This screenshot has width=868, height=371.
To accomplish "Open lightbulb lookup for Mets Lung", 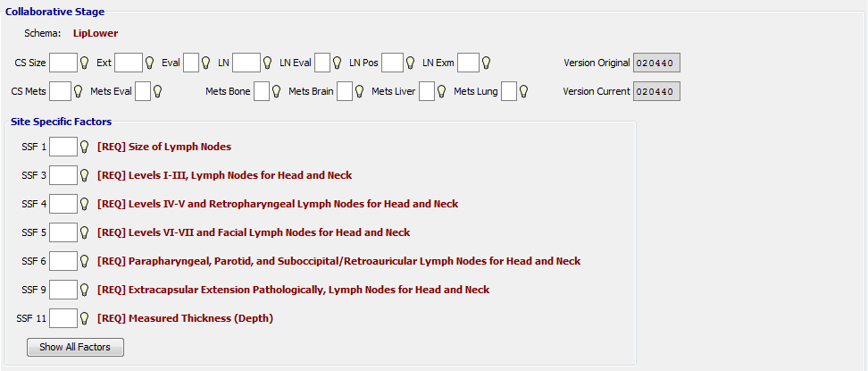I will (x=523, y=91).
